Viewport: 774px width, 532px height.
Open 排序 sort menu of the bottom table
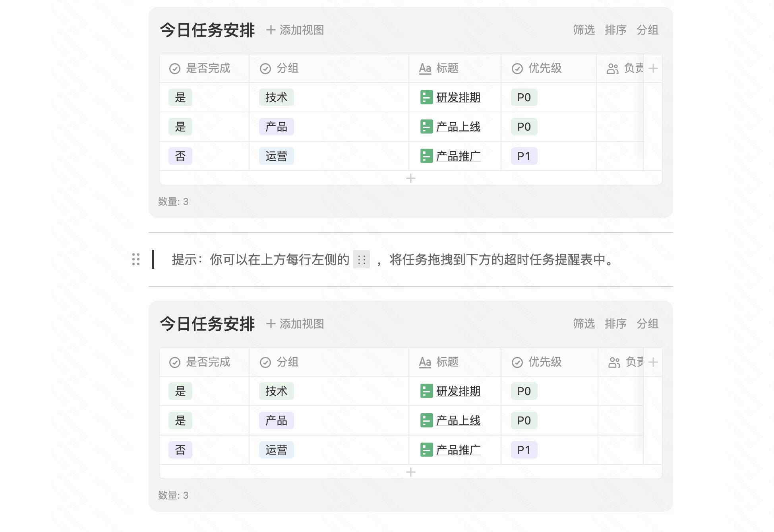click(x=615, y=324)
